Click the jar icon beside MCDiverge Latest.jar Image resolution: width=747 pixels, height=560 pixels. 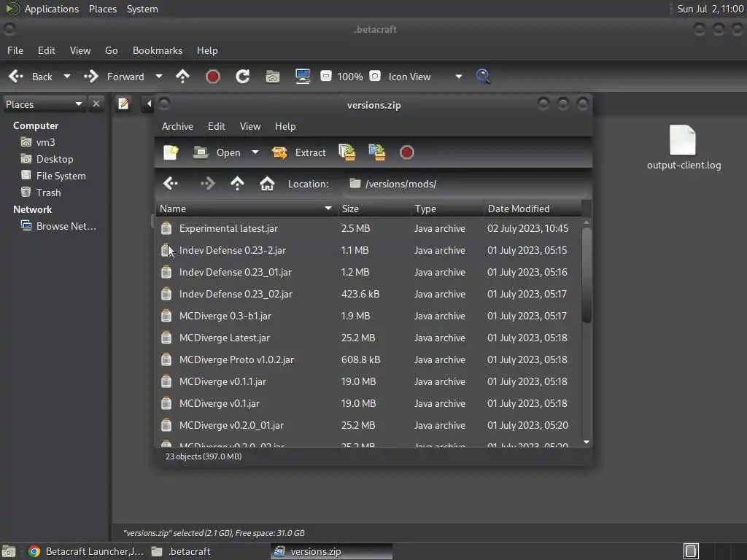coord(166,338)
